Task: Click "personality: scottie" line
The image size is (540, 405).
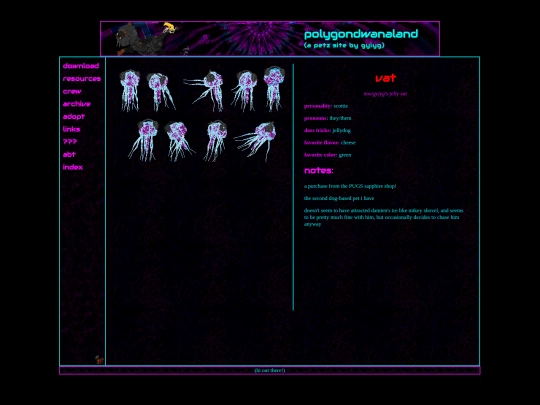Action: (326, 106)
